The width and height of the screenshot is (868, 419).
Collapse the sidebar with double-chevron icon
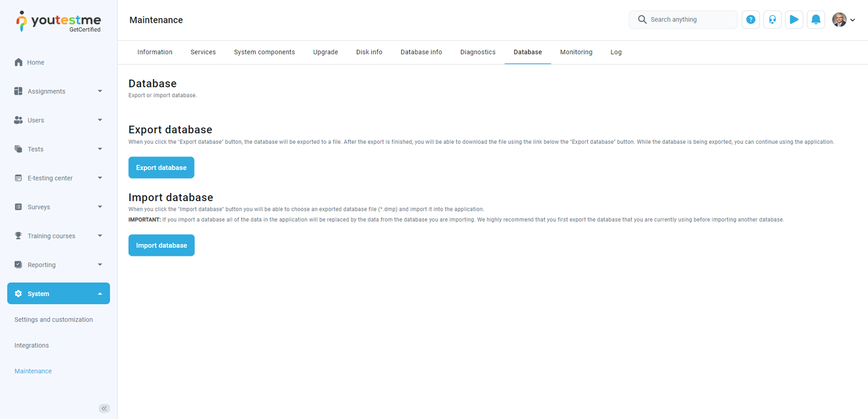click(104, 408)
